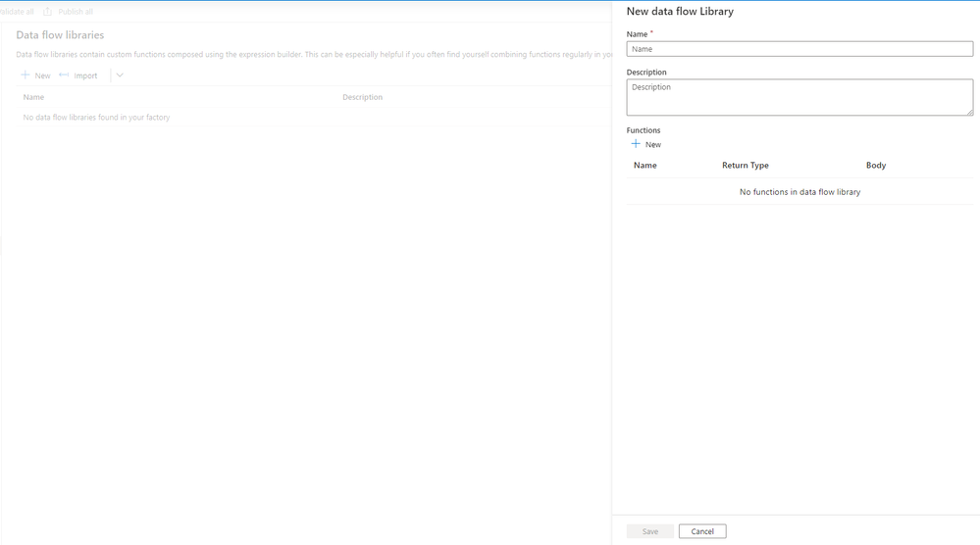The image size is (980, 545).
Task: Click the resize handle of Description box
Action: 969,112
